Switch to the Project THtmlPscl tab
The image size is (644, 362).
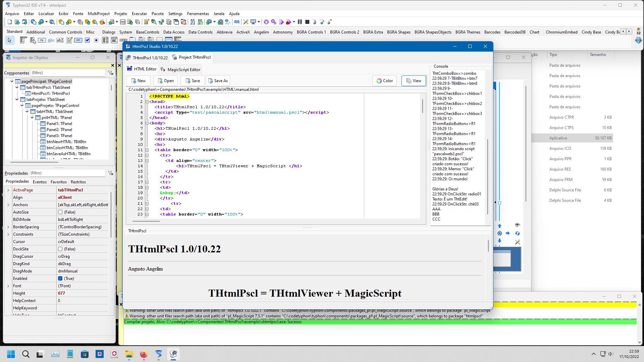192,57
